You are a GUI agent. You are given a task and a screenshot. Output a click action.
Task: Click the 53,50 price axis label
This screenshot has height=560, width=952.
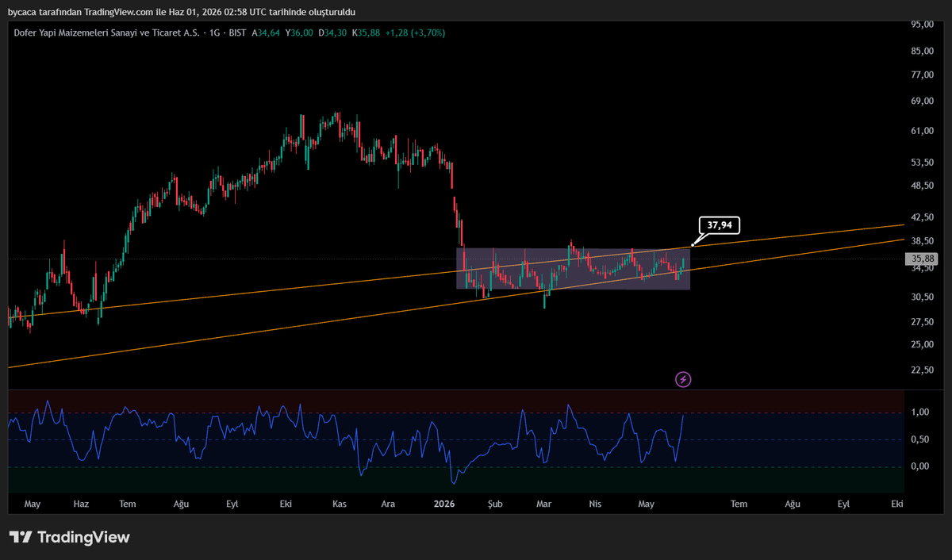922,162
